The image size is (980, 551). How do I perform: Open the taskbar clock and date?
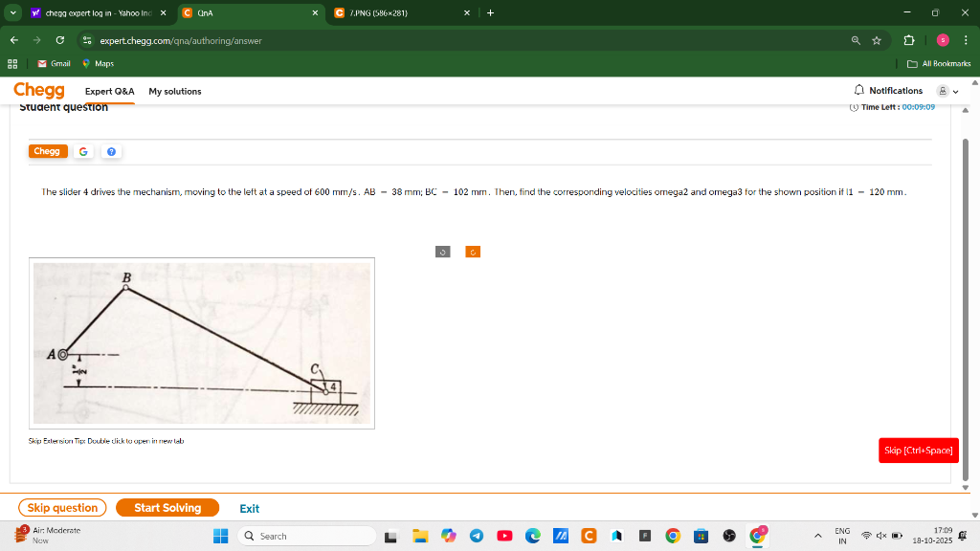[x=932, y=536]
